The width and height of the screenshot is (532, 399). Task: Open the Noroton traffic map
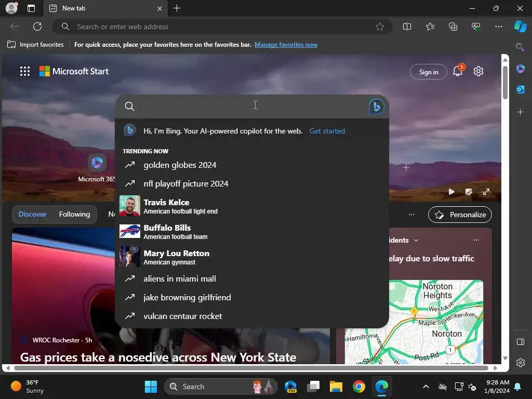(x=414, y=322)
